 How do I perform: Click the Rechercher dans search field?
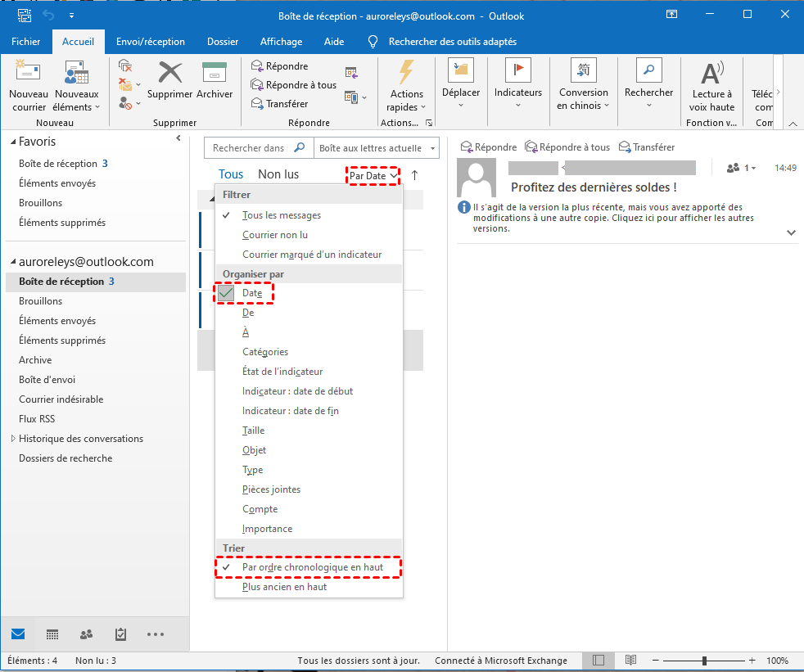point(249,148)
